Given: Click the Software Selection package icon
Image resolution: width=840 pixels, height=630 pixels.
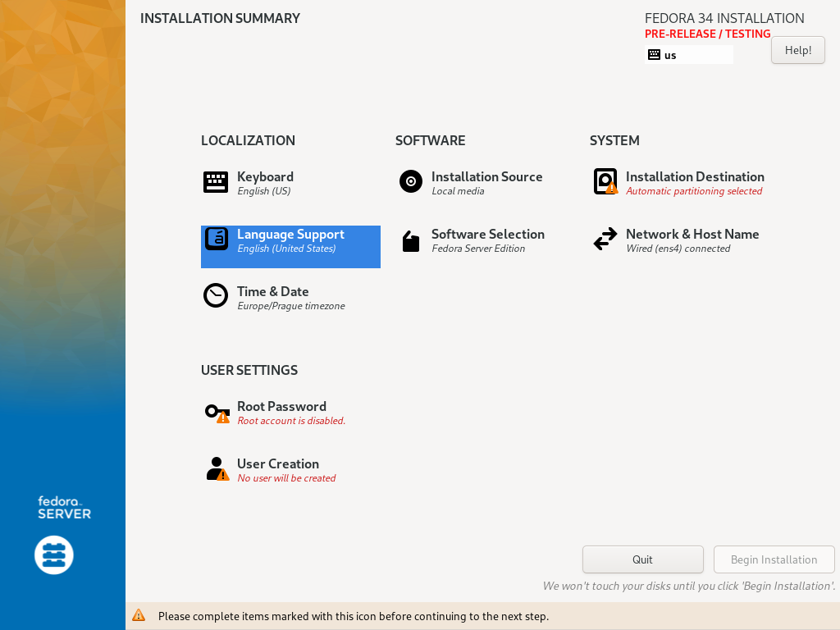Looking at the screenshot, I should [411, 241].
